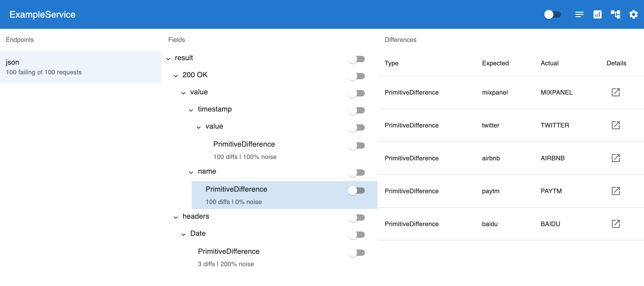Toggle the 100% noise PrimitiveDifference switch
Screen dimensions: 644x286
point(356,145)
